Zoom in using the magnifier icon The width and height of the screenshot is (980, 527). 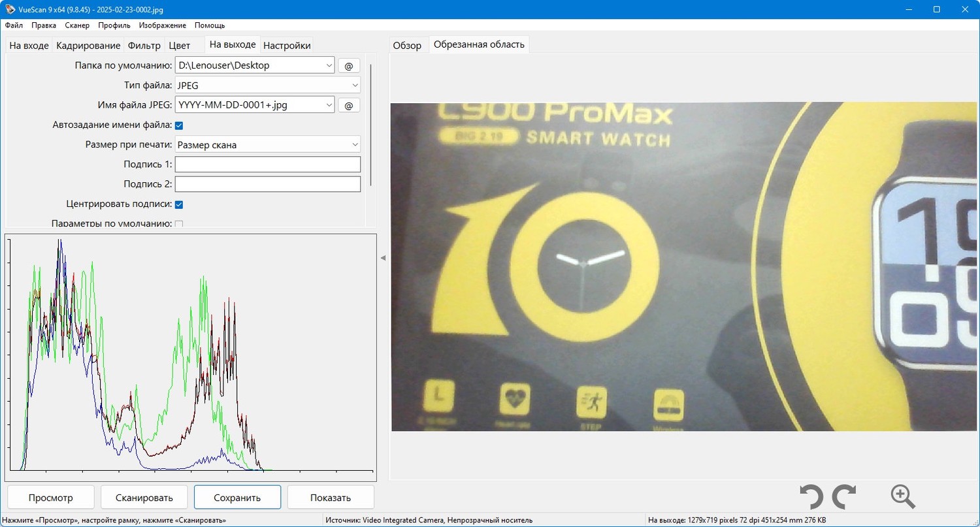[x=903, y=496]
